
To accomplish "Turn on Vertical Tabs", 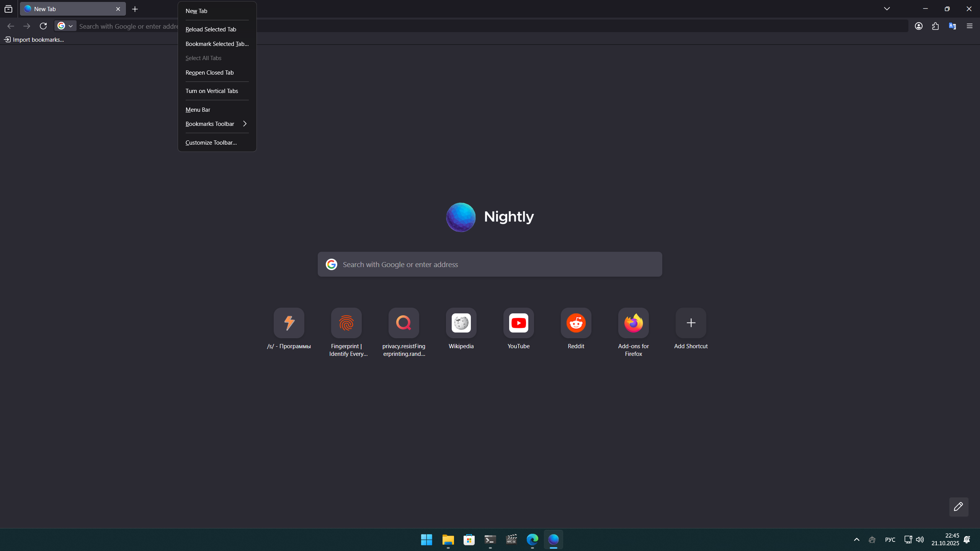I will (x=212, y=91).
